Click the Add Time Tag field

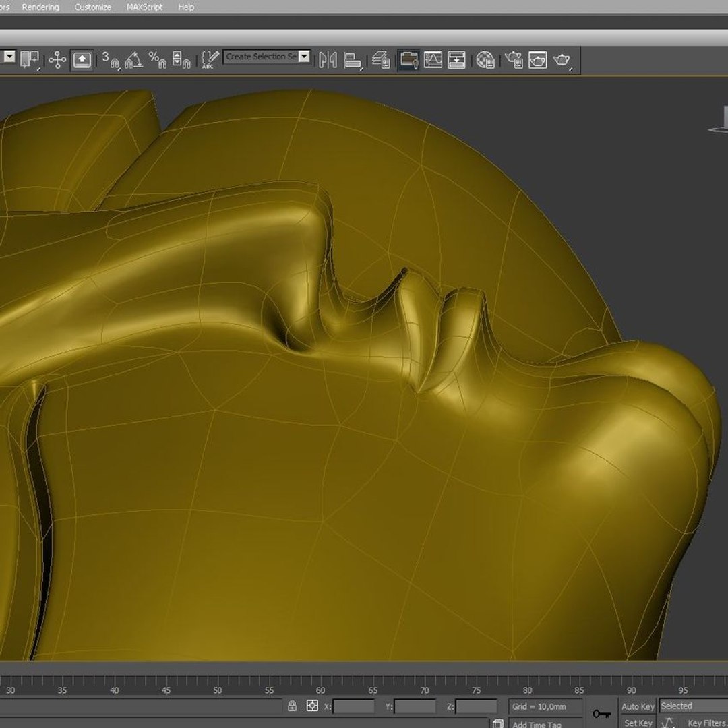click(545, 724)
